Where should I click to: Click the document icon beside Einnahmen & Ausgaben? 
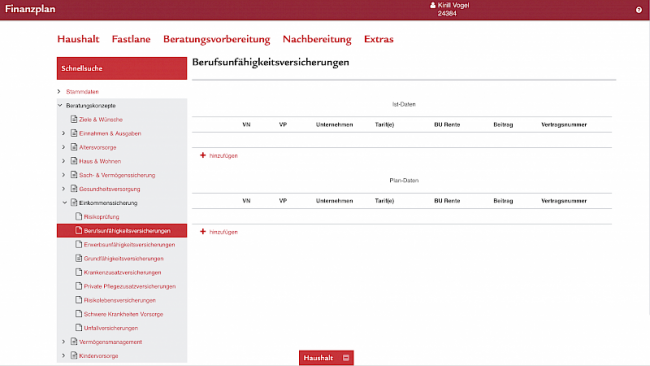click(74, 133)
